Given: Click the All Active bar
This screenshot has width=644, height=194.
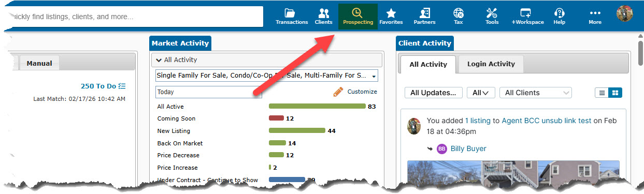Looking at the screenshot, I should pos(317,106).
